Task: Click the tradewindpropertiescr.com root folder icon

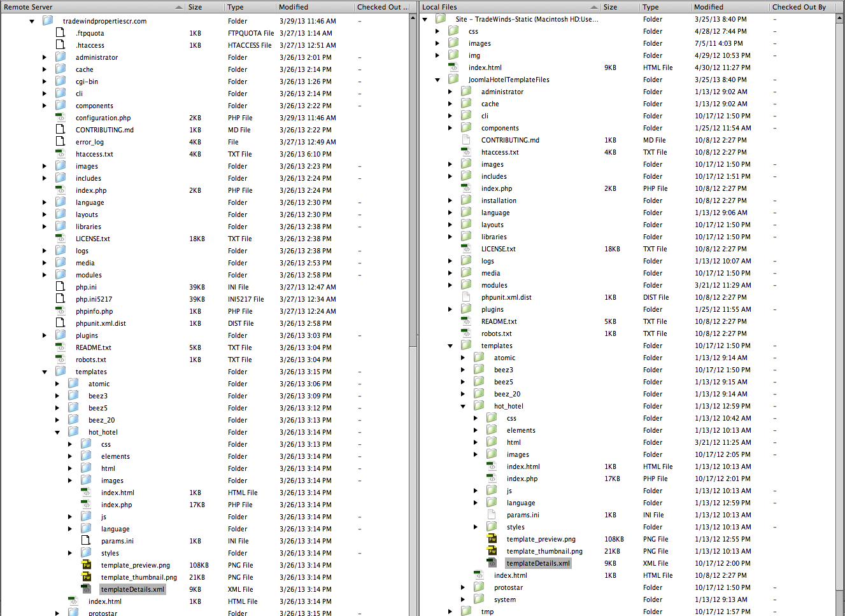Action: click(x=48, y=21)
